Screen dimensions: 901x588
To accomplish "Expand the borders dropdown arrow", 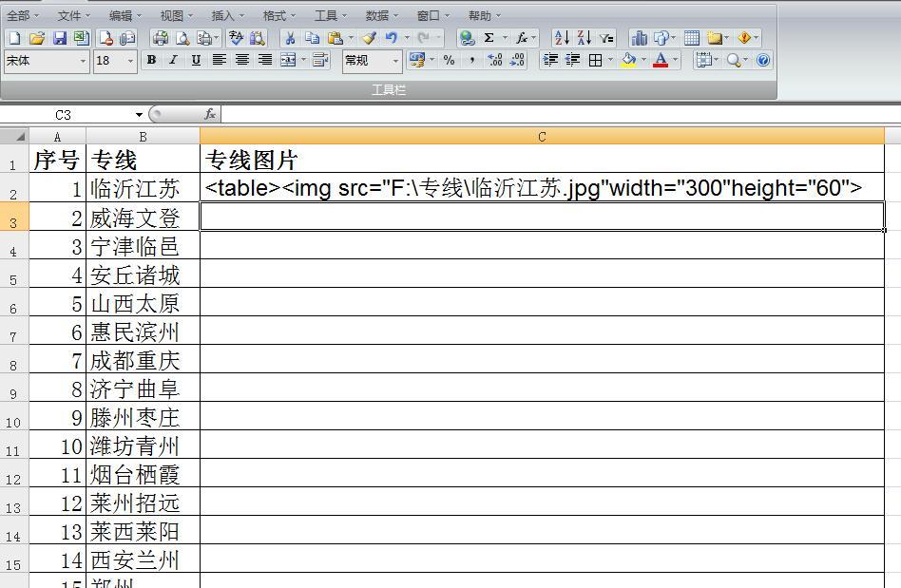I will coord(610,60).
